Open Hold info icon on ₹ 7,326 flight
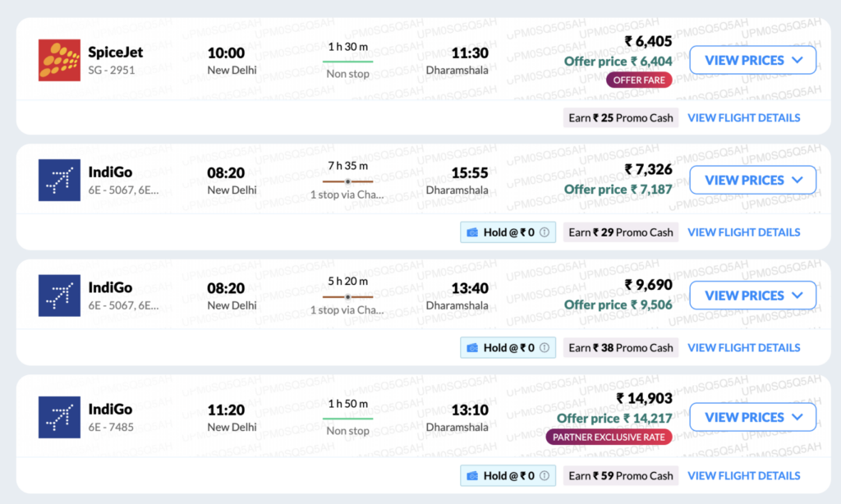This screenshot has width=841, height=504. (x=545, y=232)
